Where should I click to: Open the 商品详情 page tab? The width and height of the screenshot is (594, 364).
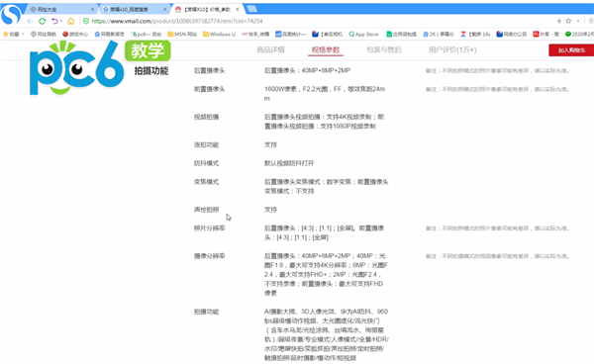point(270,49)
